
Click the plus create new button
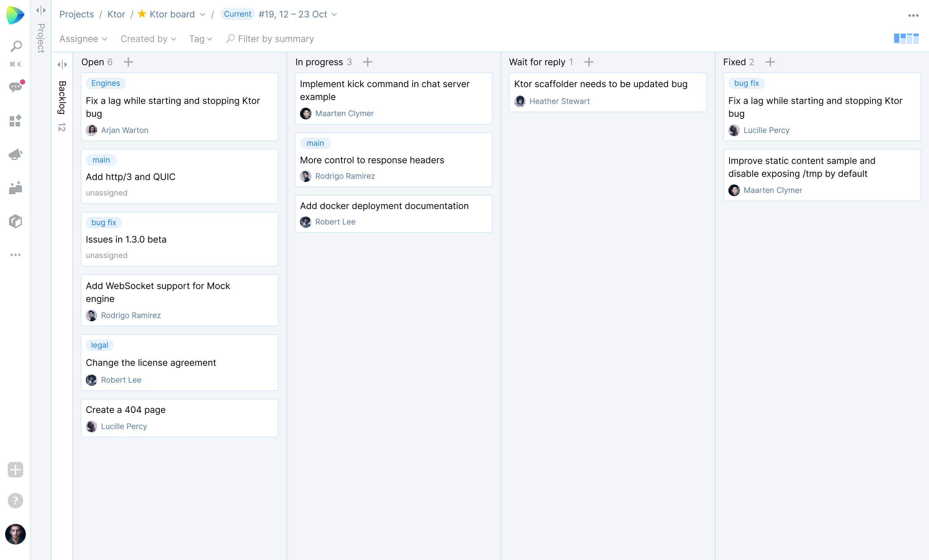15,470
